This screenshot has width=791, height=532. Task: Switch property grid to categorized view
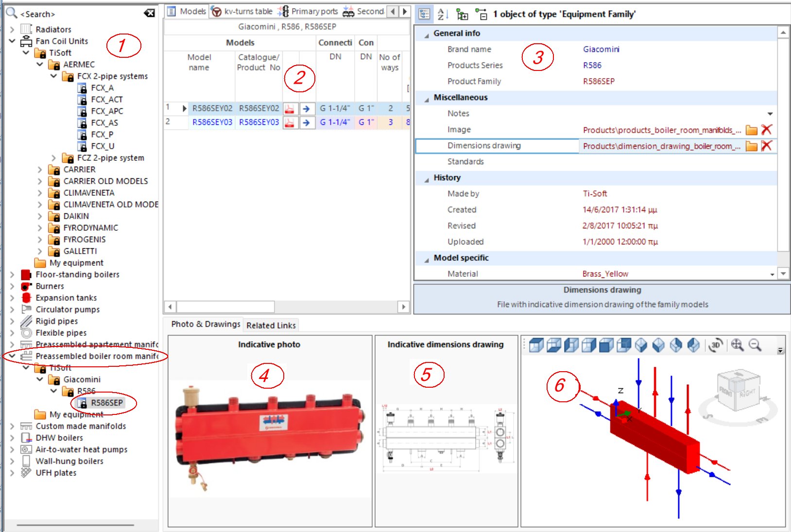point(424,15)
